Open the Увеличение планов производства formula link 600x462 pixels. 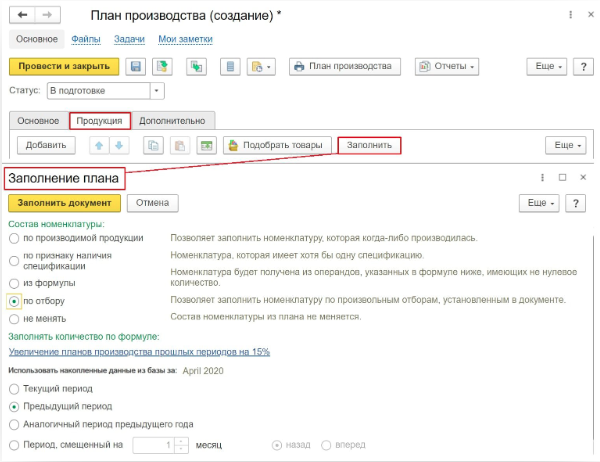(x=139, y=352)
